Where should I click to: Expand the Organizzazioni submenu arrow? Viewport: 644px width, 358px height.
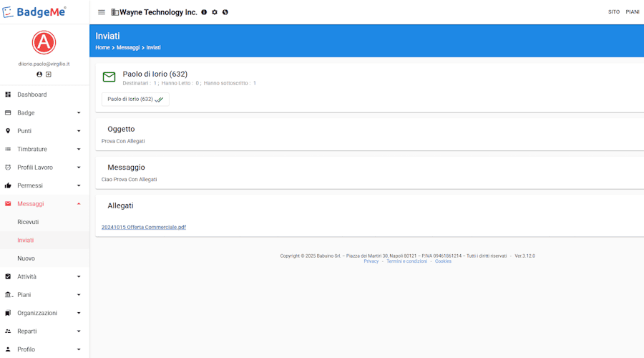79,313
